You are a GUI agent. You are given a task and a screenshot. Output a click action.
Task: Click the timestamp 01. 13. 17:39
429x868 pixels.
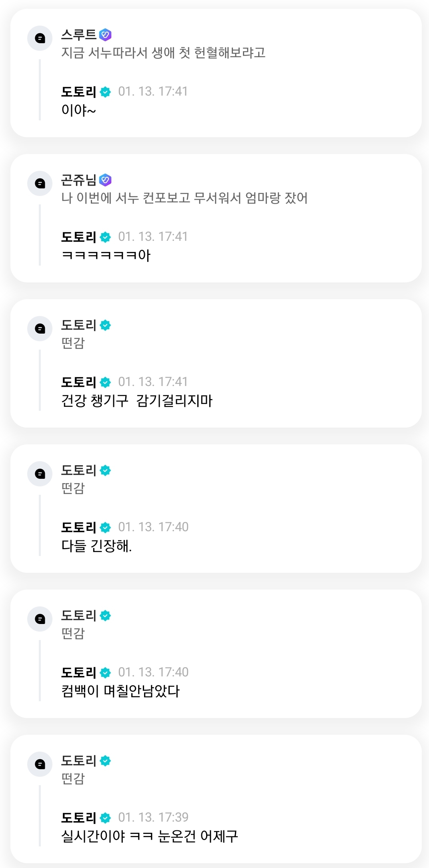tap(153, 817)
